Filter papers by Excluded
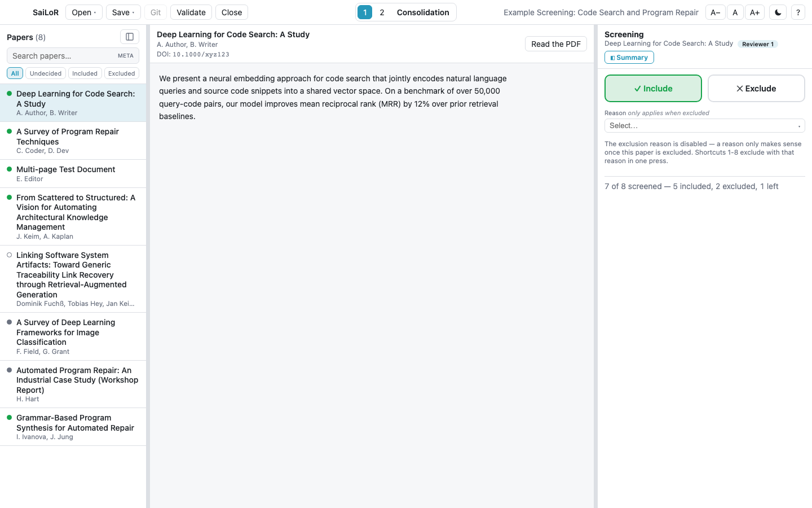The image size is (812, 508). click(x=122, y=73)
